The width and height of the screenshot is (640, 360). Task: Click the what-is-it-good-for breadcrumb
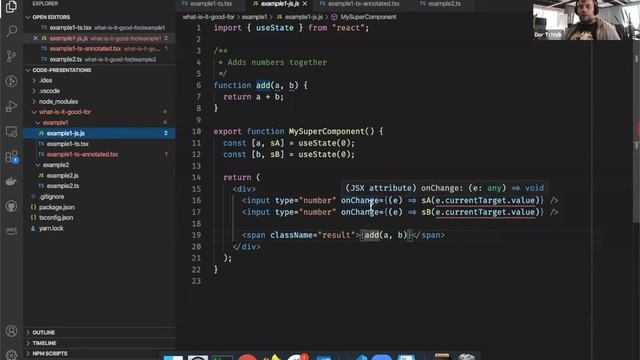[208, 17]
